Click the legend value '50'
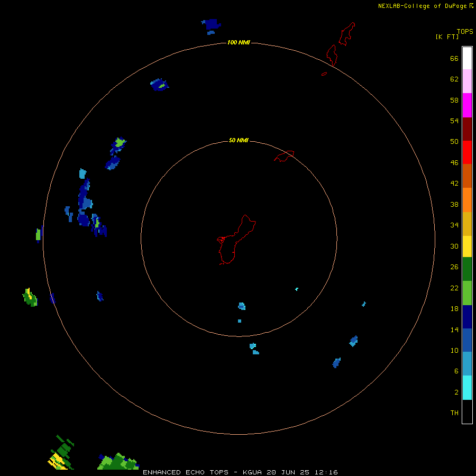The height and width of the screenshot is (476, 476). (x=454, y=141)
